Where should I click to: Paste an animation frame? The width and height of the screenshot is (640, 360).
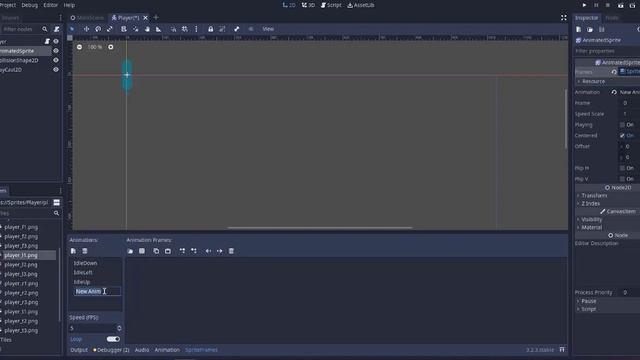tap(168, 251)
